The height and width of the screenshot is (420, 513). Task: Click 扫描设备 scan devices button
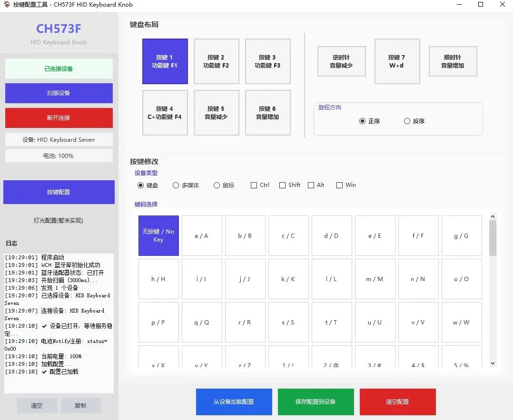tap(59, 93)
